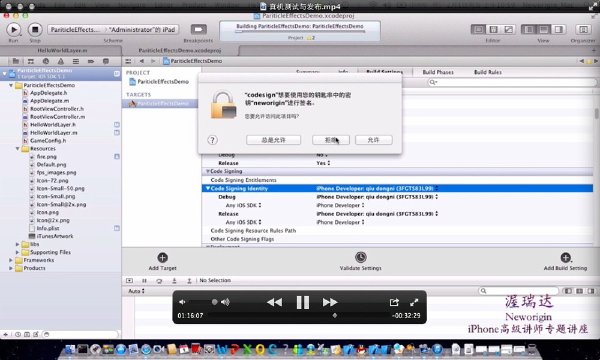This screenshot has width=600, height=360.
Task: Switch to the Build Rules tab
Action: 488,72
